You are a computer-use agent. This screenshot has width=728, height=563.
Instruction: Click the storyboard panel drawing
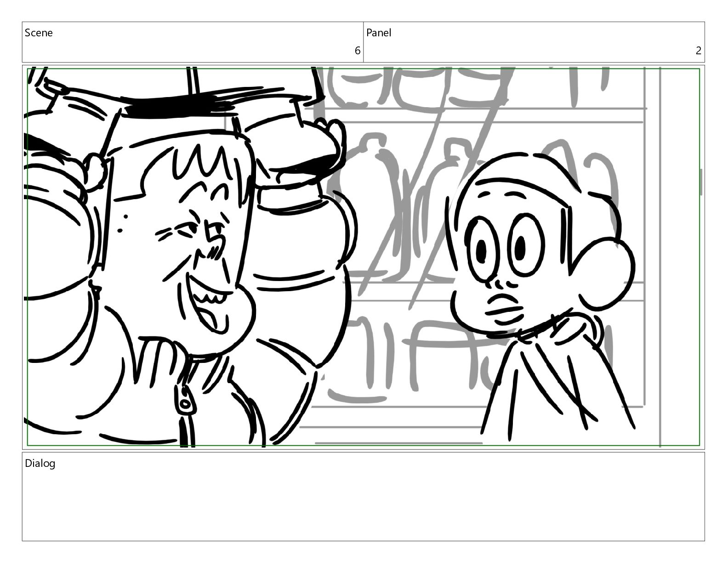pyautogui.click(x=363, y=257)
